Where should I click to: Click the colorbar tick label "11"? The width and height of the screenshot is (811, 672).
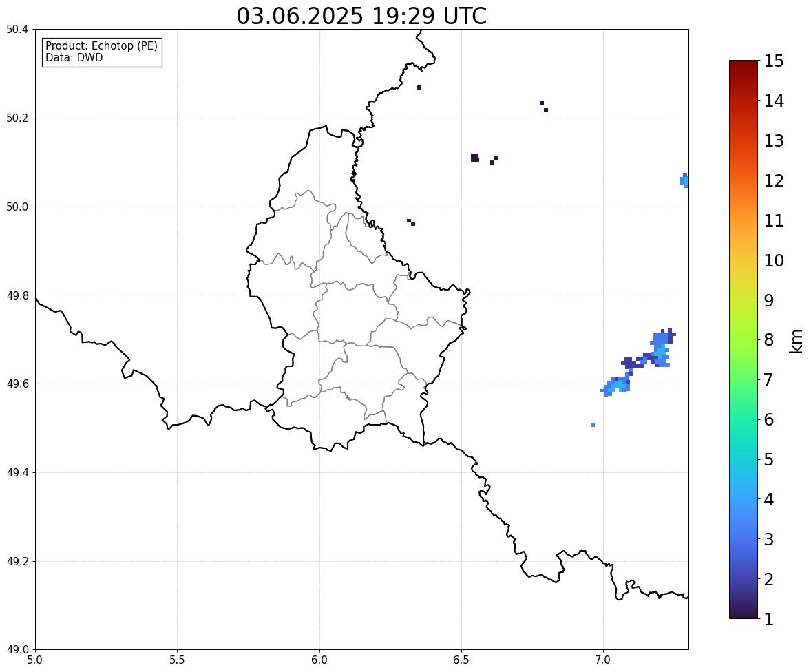tap(774, 220)
